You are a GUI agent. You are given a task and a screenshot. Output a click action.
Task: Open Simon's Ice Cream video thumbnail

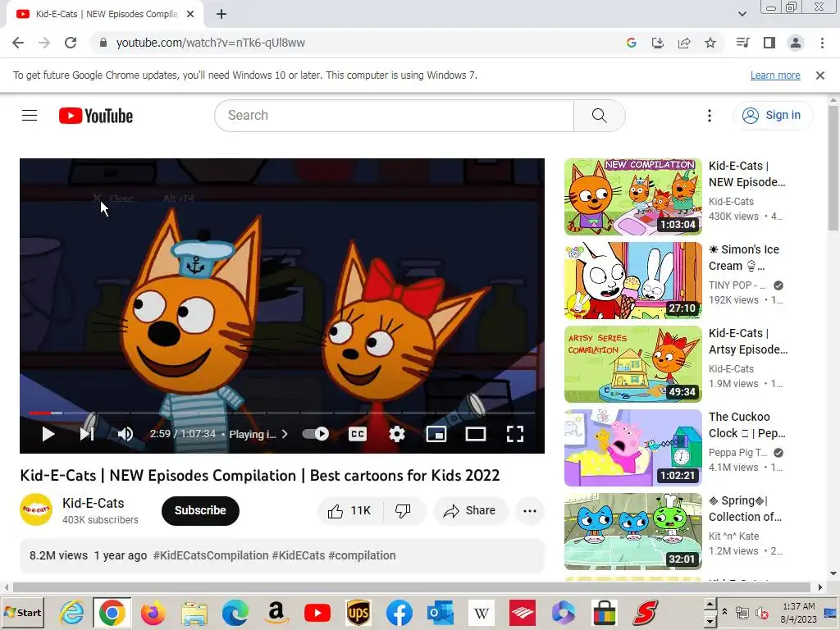coord(632,281)
